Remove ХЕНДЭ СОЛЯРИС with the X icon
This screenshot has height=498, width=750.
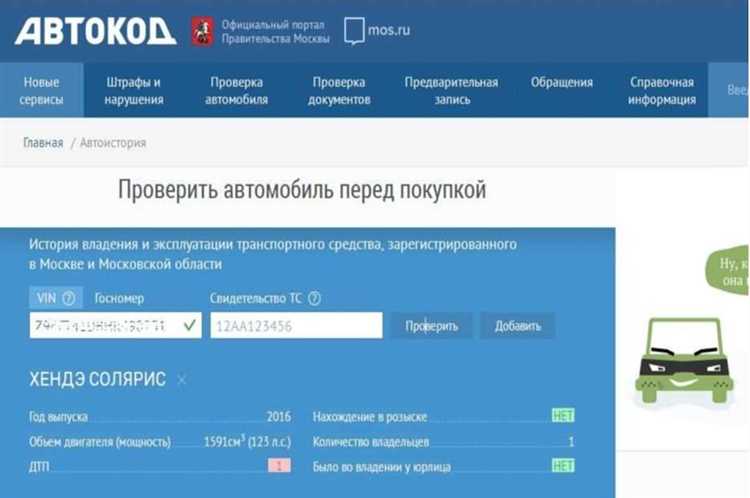pyautogui.click(x=181, y=380)
